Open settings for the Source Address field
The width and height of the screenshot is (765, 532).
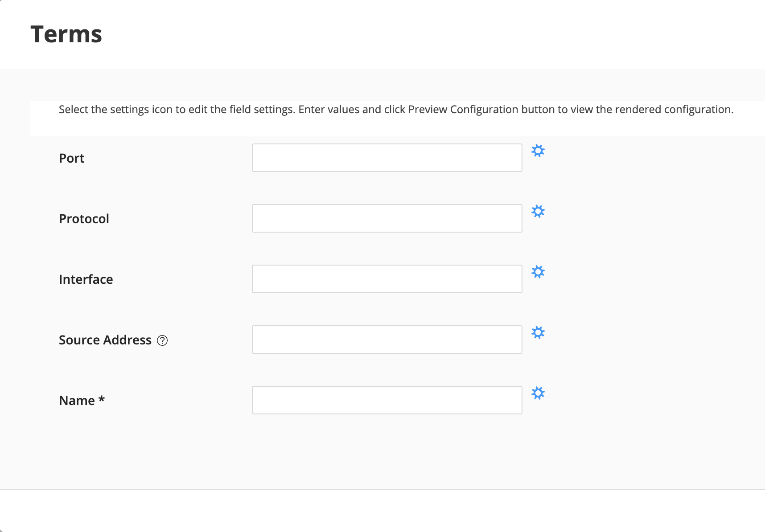pyautogui.click(x=538, y=332)
